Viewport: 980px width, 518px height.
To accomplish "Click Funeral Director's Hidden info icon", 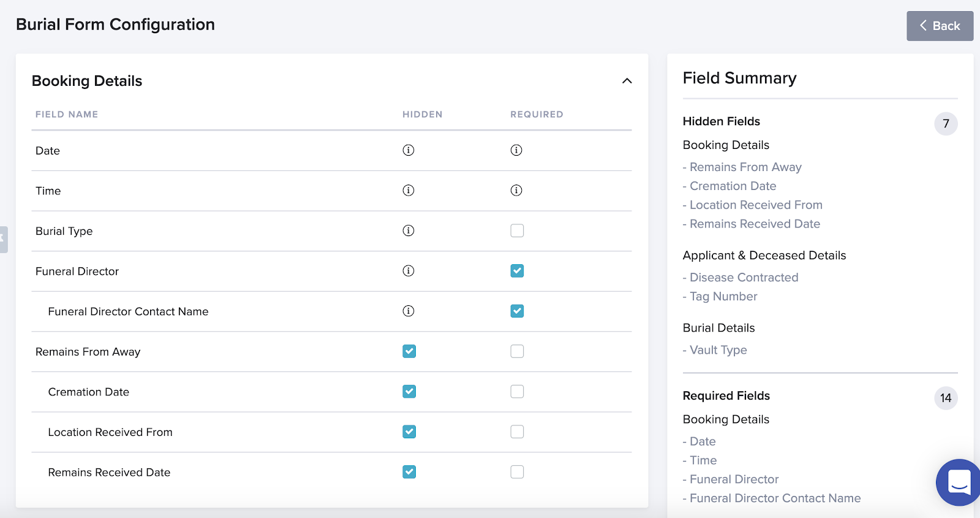I will pyautogui.click(x=409, y=271).
